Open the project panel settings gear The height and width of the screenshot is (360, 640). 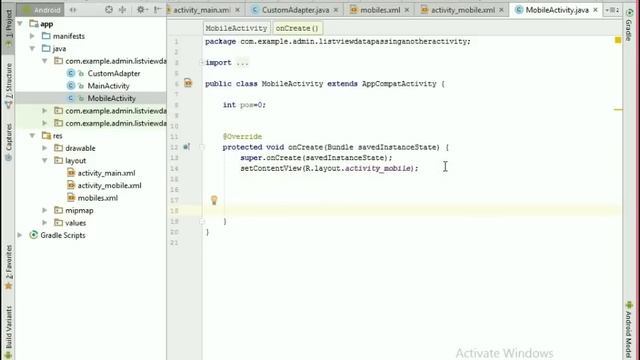click(x=141, y=9)
